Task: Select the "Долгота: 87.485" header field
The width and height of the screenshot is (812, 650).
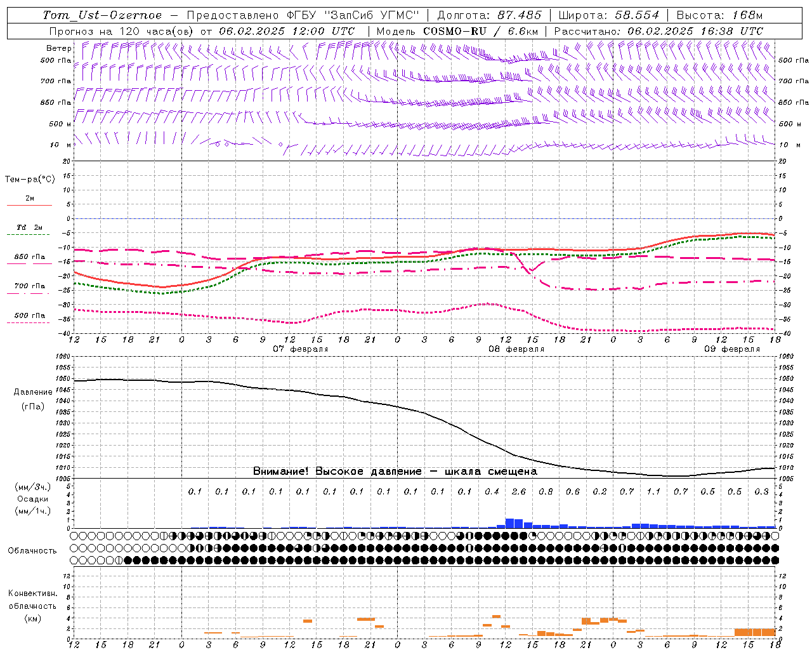Action: click(489, 15)
